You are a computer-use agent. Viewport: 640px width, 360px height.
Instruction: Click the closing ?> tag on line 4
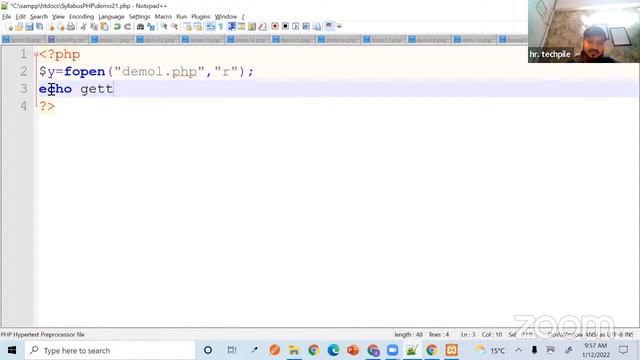click(47, 106)
